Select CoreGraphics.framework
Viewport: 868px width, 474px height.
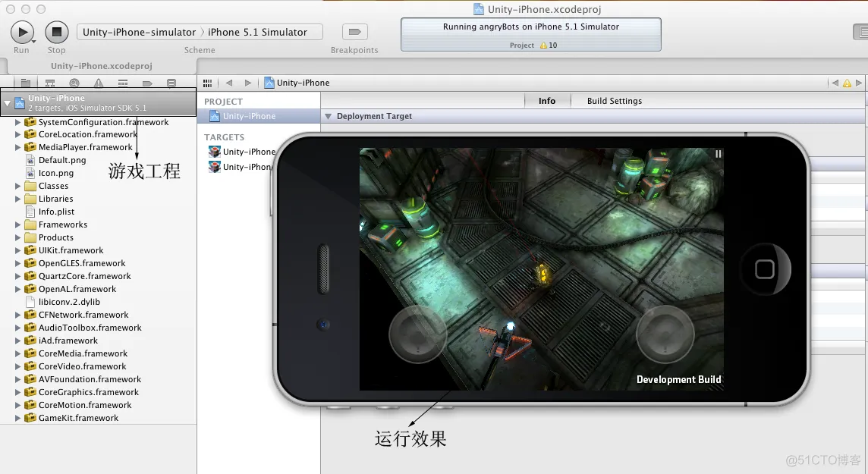pyautogui.click(x=89, y=392)
